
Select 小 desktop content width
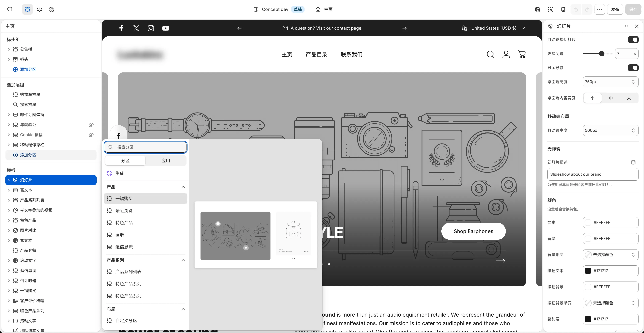(592, 98)
